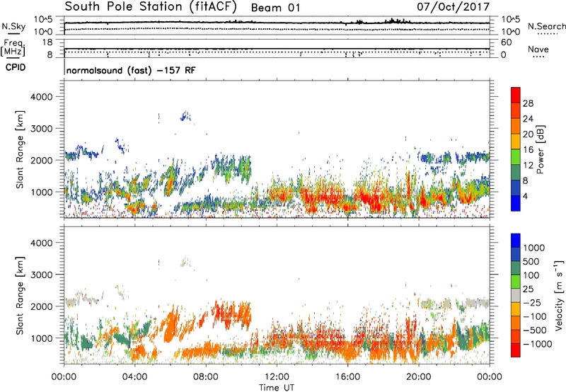The height and width of the screenshot is (392, 566).
Task: Click the South Pole Station (fitACF) title
Action: (151, 7)
